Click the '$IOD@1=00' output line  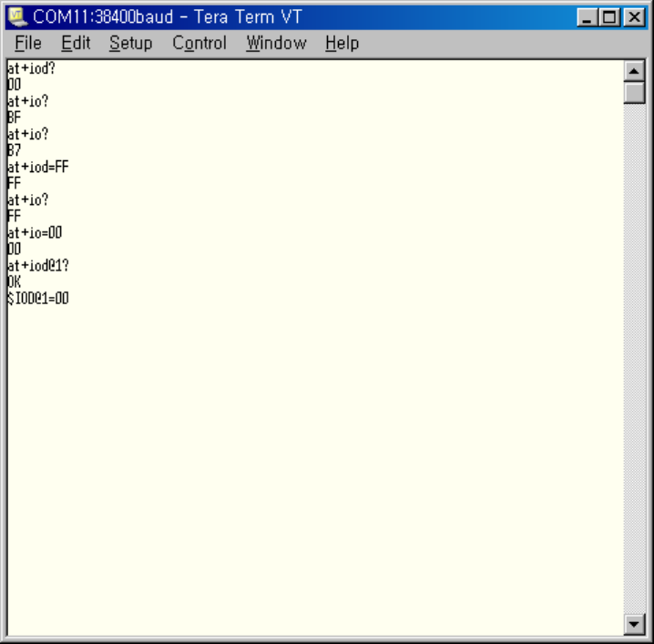tap(38, 298)
